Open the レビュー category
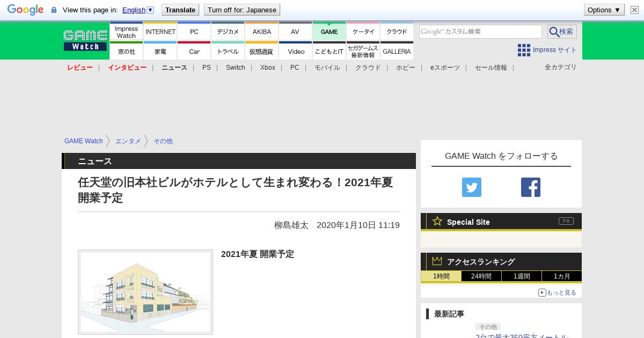 [80, 68]
